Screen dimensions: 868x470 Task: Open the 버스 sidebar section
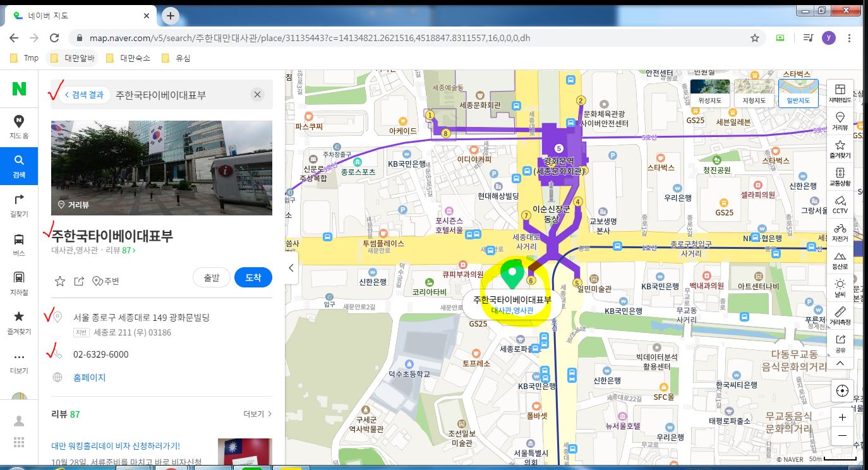coord(19,244)
